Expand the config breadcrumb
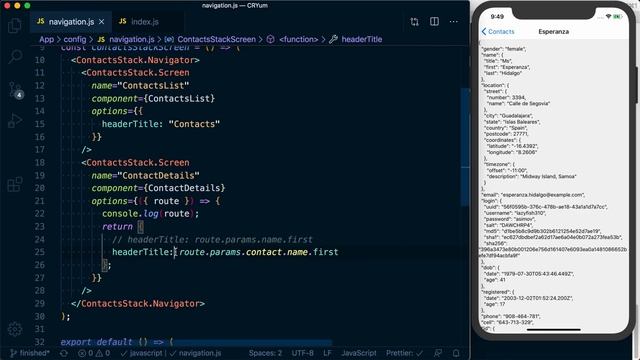The image size is (640, 360). click(x=75, y=39)
